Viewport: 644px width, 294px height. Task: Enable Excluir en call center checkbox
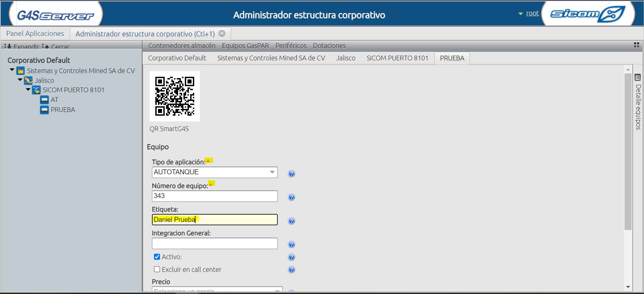coord(157,269)
